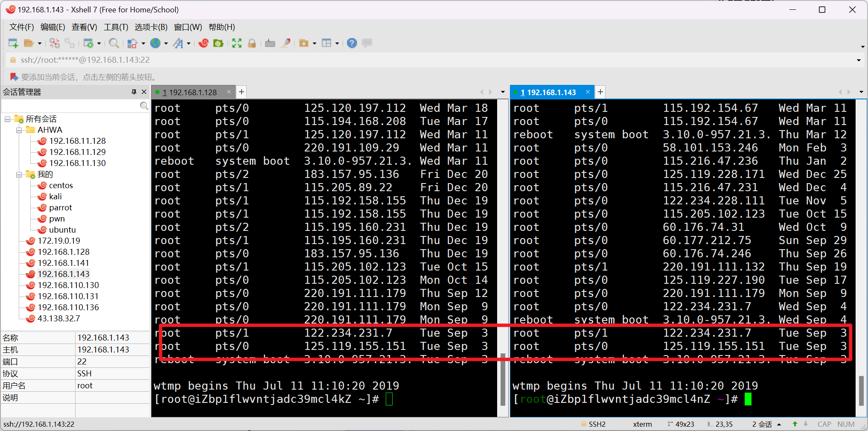Click the session search magnifier icon
The width and height of the screenshot is (868, 431).
pyautogui.click(x=144, y=106)
